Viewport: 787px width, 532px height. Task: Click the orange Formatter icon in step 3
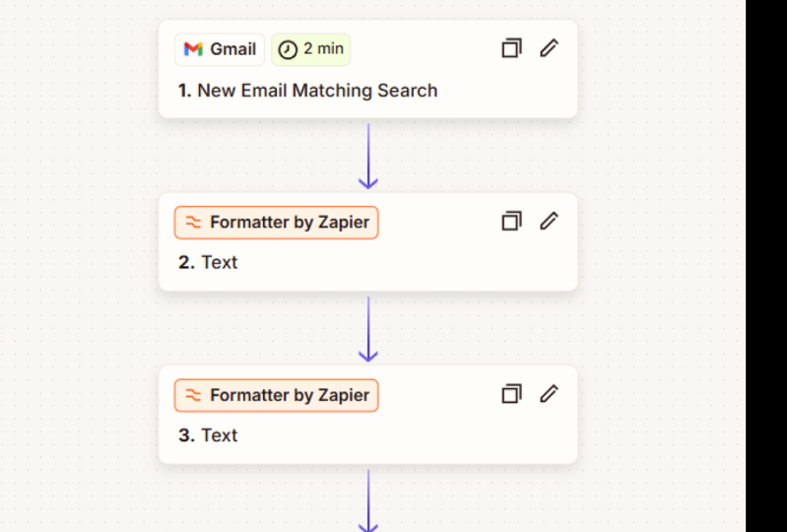pos(193,395)
